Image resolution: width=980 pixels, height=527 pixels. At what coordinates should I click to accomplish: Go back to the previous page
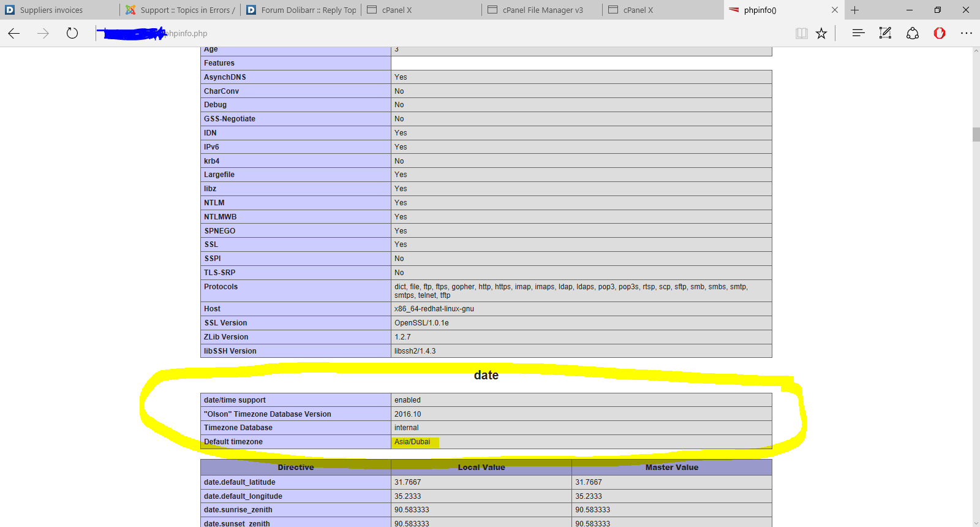pos(14,34)
